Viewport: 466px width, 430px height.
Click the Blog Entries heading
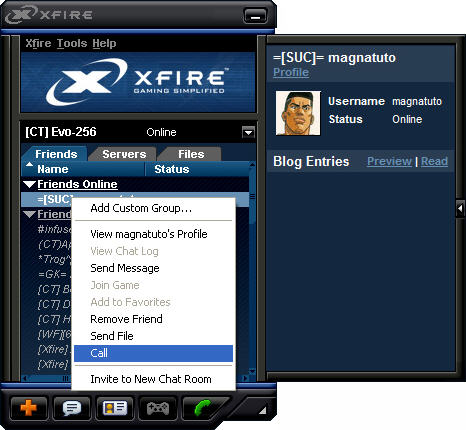coord(311,161)
